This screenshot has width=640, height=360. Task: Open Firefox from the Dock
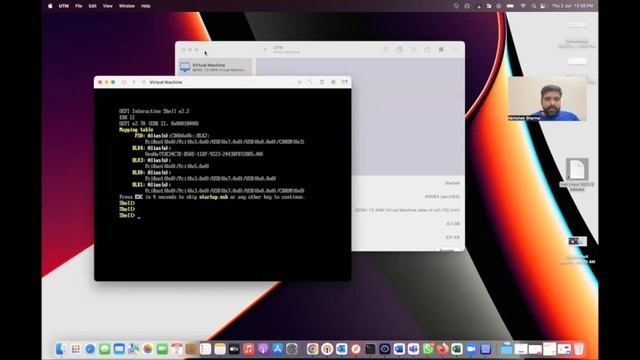[442, 349]
